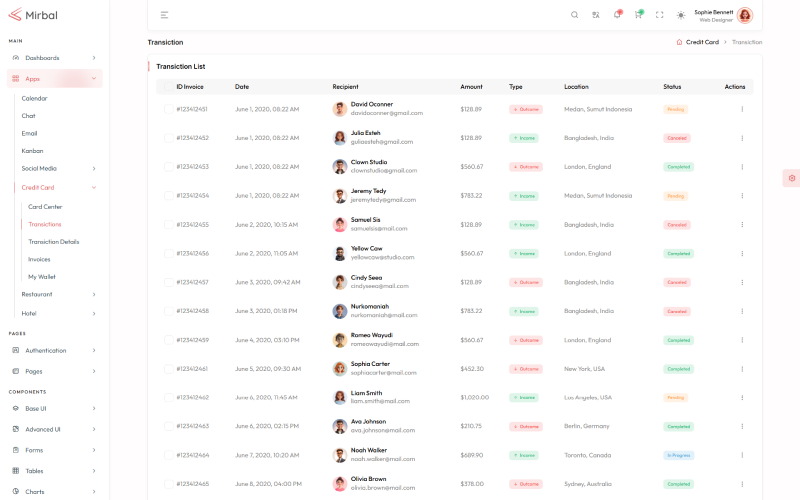Open Sophie Bennett profile avatar

coord(744,15)
